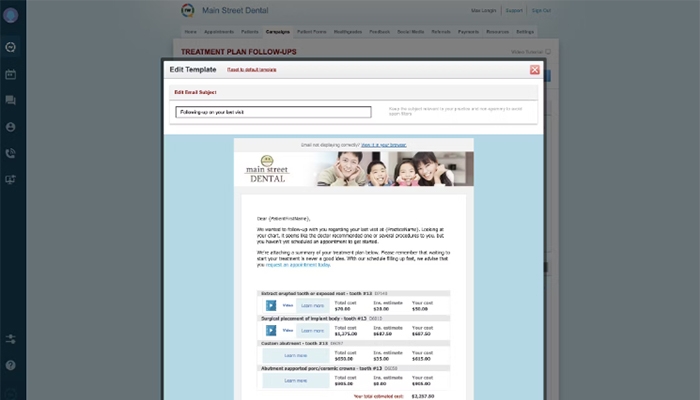Open the Healthgrades tab
Viewport: 700px width, 400px height.
pos(348,32)
